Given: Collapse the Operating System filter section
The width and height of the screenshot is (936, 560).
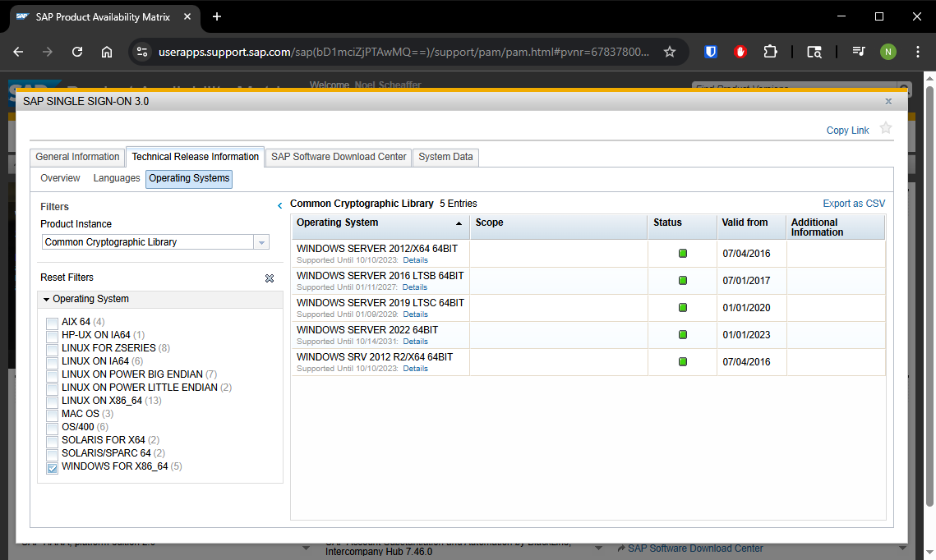Looking at the screenshot, I should coord(47,300).
